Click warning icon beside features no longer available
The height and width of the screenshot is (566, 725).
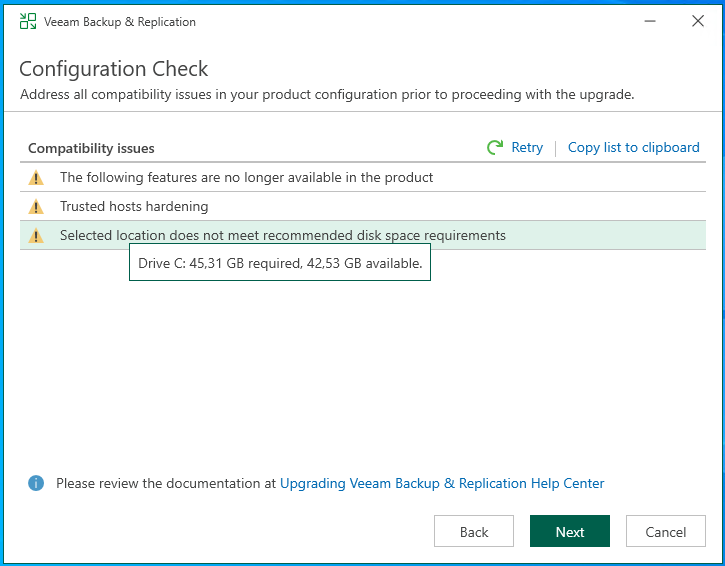tap(36, 178)
